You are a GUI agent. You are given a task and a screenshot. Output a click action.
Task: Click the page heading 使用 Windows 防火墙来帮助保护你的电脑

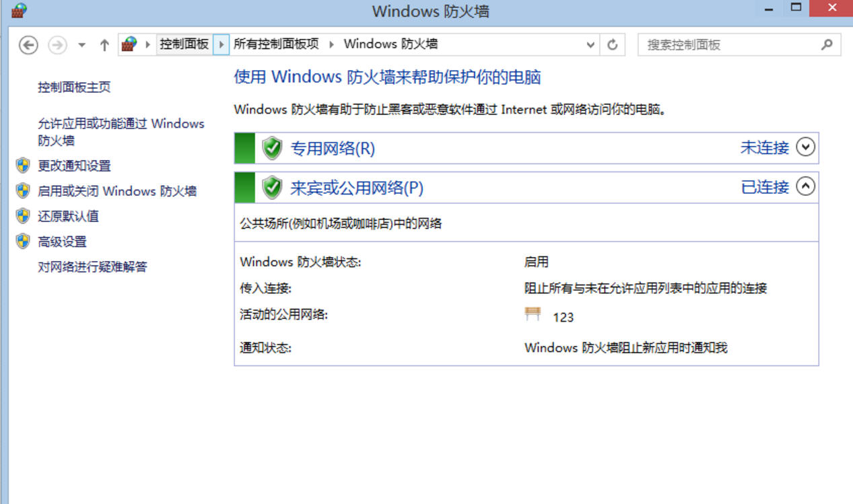tap(387, 77)
